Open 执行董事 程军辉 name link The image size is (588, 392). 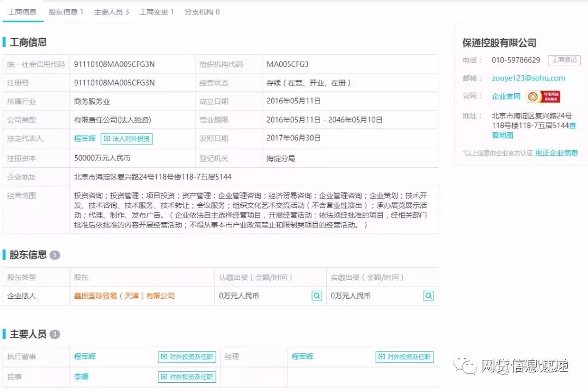(x=85, y=357)
